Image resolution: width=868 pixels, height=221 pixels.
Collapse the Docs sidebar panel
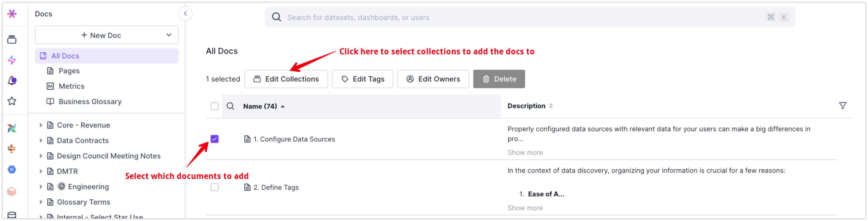tap(185, 13)
